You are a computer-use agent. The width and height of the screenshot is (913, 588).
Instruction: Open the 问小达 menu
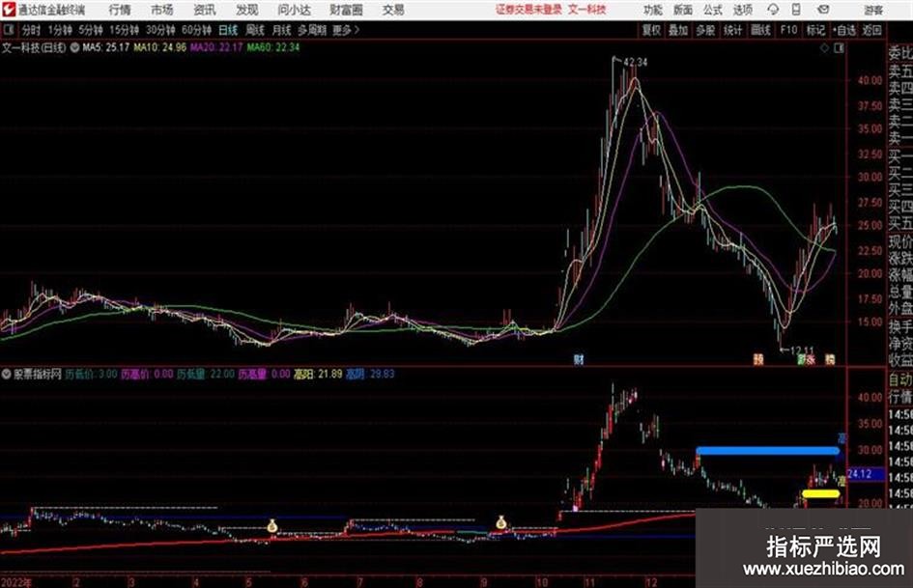[x=294, y=10]
